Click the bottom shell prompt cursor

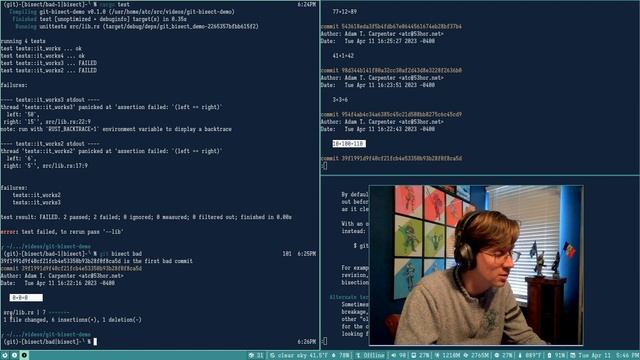click(x=95, y=342)
